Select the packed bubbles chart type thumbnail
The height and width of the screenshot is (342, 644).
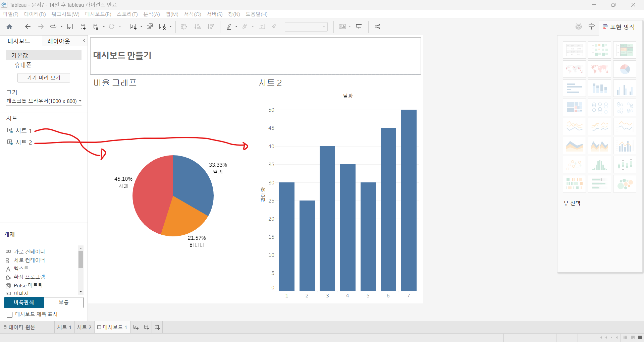coord(625,184)
